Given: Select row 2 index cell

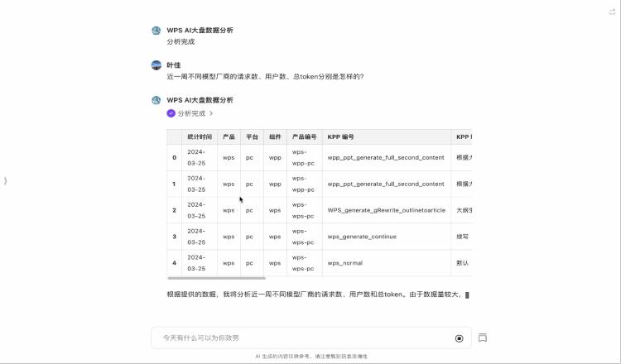Looking at the screenshot, I should 174,210.
